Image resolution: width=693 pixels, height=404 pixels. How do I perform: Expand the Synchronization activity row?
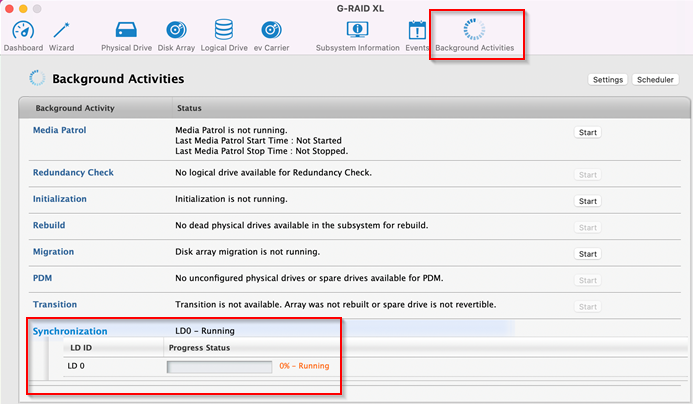(x=70, y=331)
